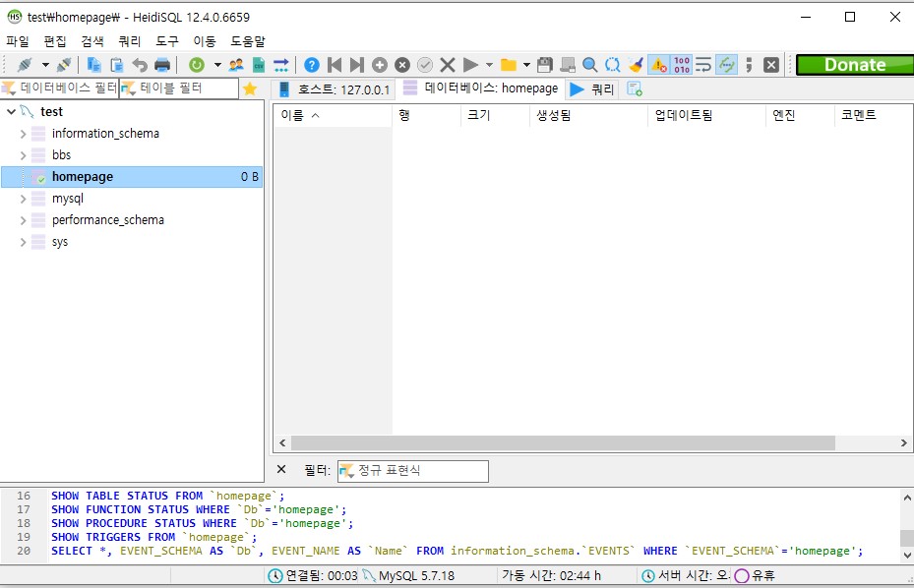Close the filter panel with the X
The height and width of the screenshot is (588, 914).
(x=281, y=469)
